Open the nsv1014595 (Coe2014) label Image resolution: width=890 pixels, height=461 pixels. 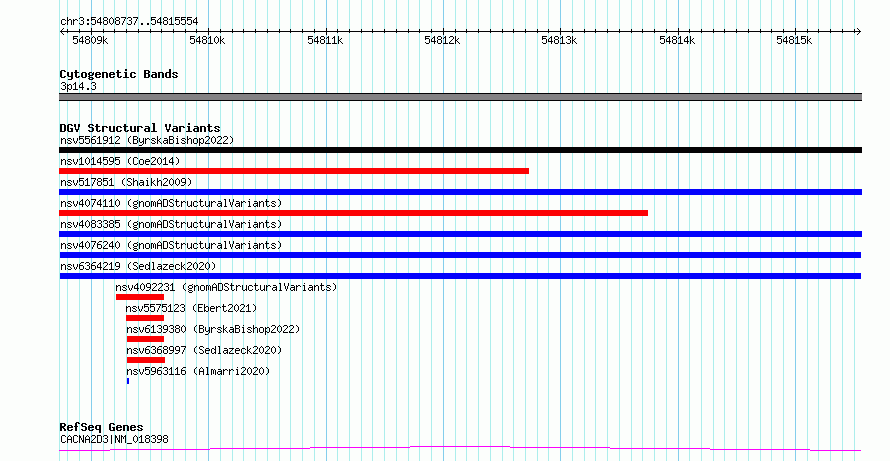pos(120,161)
